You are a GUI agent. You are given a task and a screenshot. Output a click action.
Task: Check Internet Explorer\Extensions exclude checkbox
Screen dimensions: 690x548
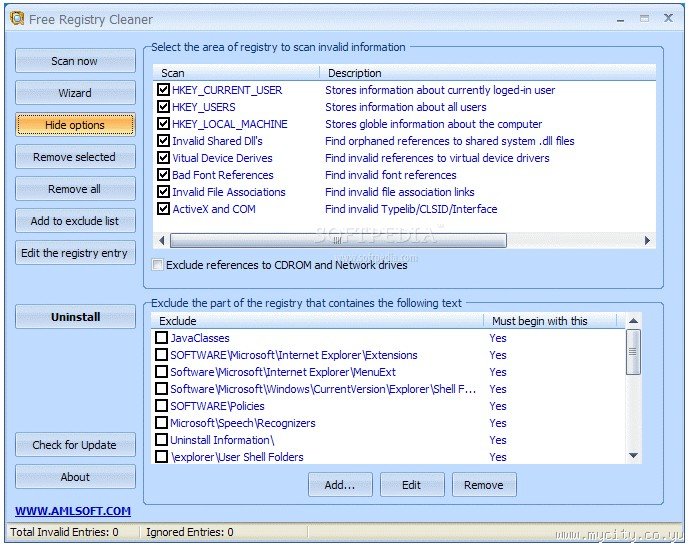161,355
